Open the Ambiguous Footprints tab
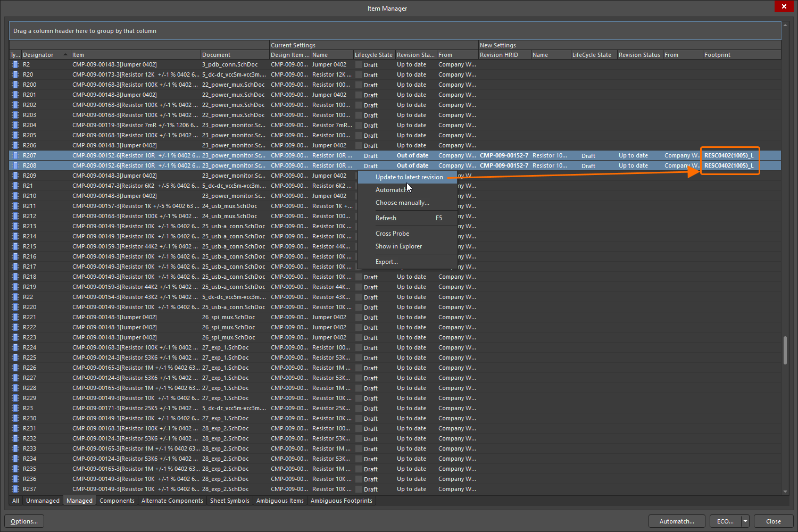 (x=341, y=501)
